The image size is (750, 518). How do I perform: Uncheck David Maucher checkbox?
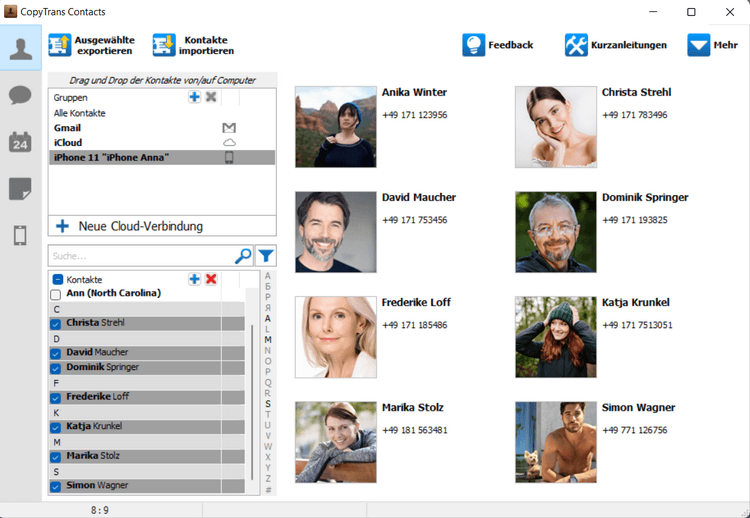click(x=55, y=353)
